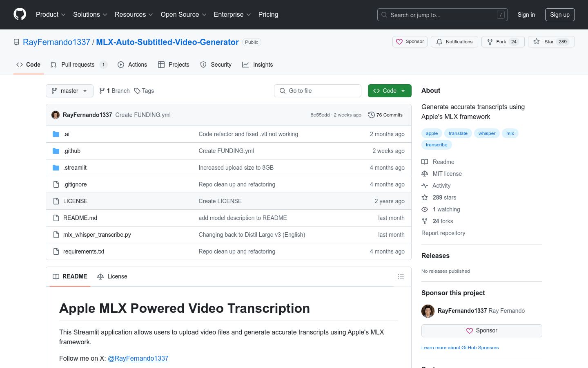Image resolution: width=588 pixels, height=368 pixels.
Task: Open Learn more about GitHub Sponsors
Action: 460,348
